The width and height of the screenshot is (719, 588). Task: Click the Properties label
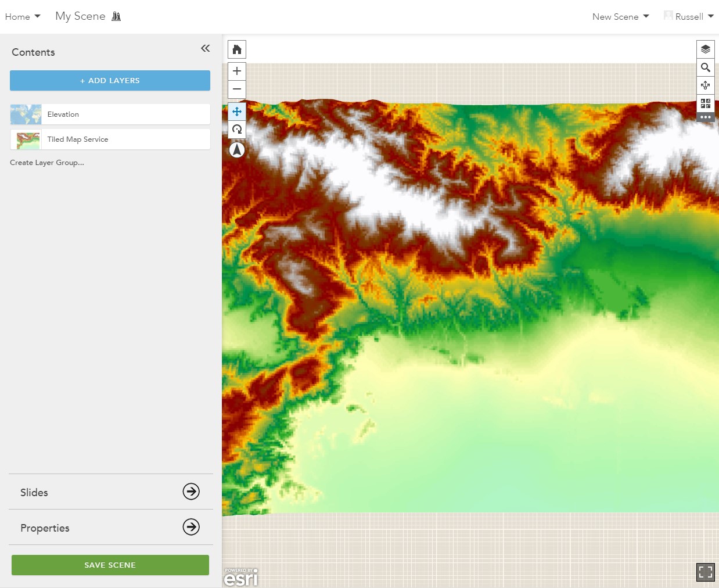[45, 528]
